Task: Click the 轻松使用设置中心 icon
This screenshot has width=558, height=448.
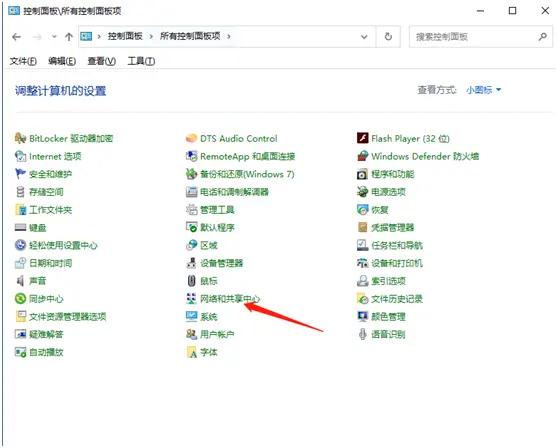Action: 20,245
